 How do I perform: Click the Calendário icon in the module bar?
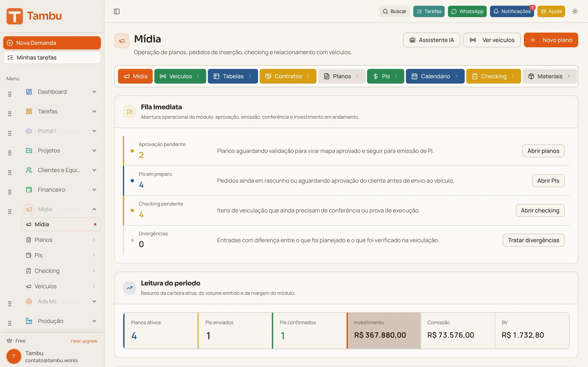pyautogui.click(x=415, y=76)
